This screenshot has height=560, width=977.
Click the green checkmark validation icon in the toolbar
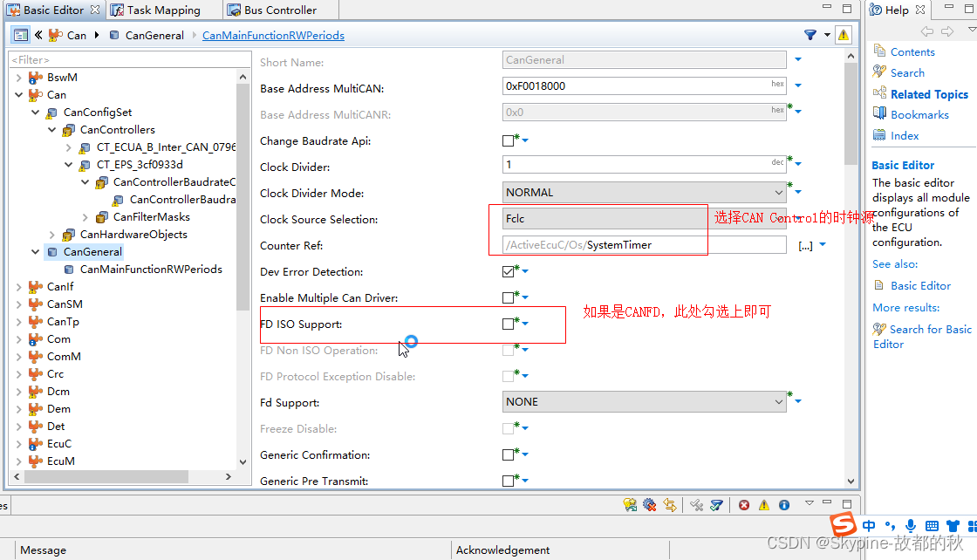(x=715, y=504)
